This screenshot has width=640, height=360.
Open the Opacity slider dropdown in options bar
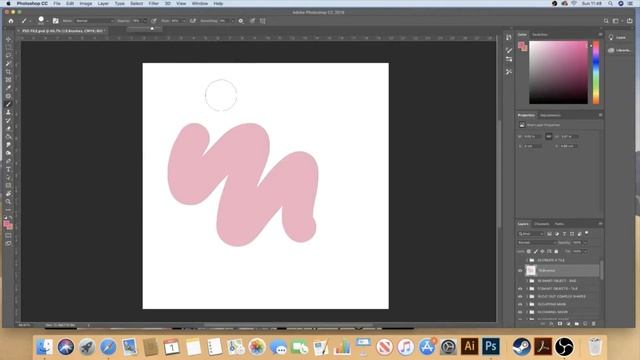(x=144, y=21)
